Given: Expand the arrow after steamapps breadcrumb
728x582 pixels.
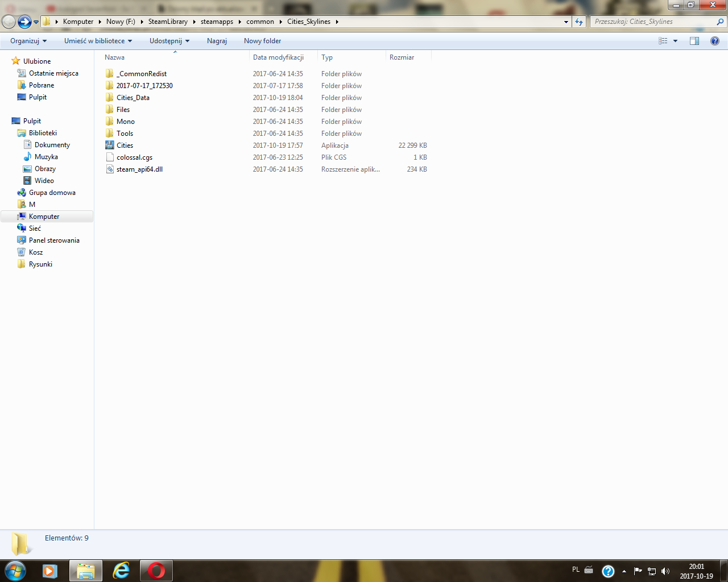Looking at the screenshot, I should pos(239,22).
